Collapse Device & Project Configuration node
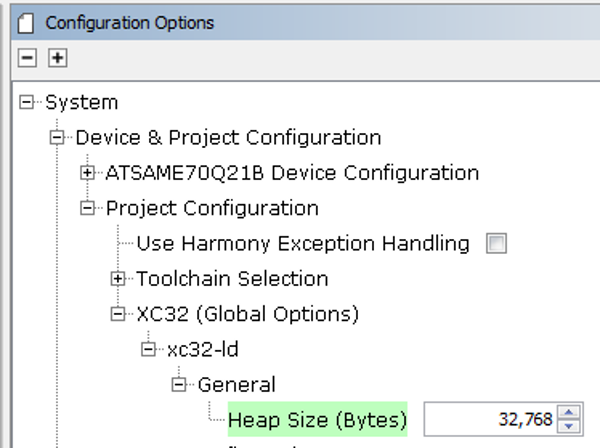Screen dimensions: 600x448 57,137
